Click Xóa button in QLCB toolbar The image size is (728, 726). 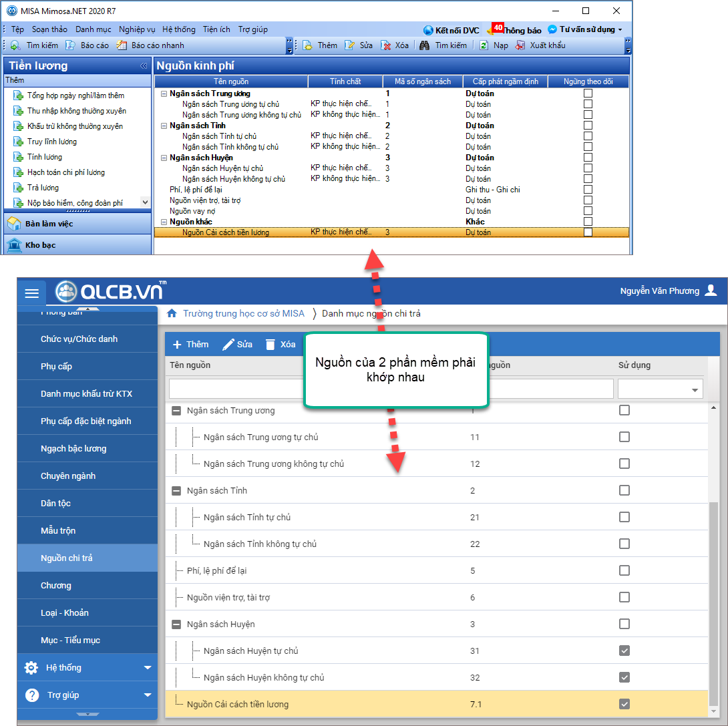(x=281, y=345)
